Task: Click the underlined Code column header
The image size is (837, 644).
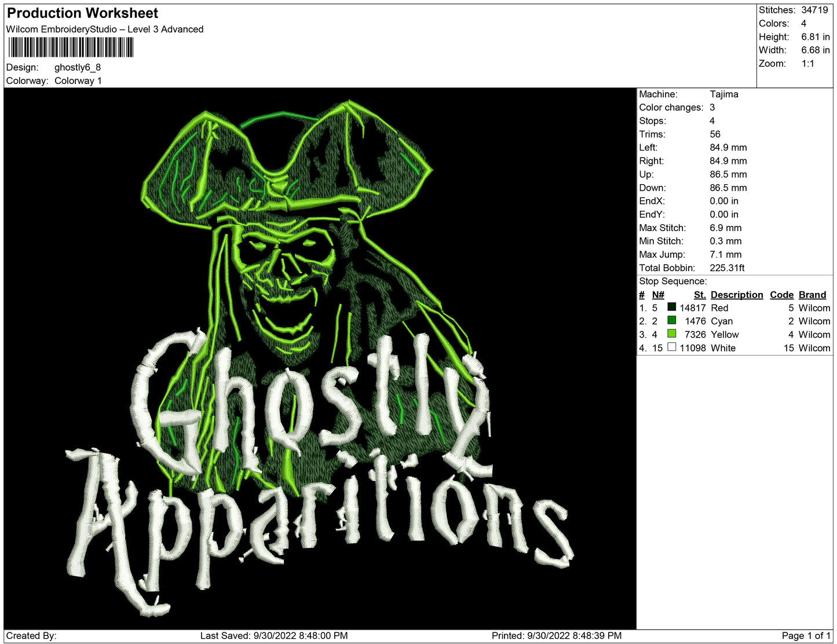Action: pos(781,295)
